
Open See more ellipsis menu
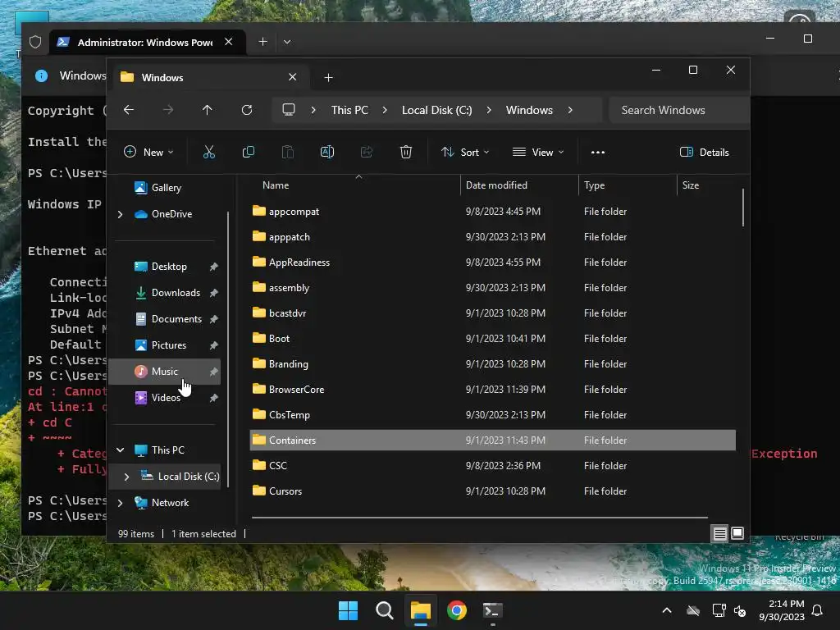tap(598, 152)
